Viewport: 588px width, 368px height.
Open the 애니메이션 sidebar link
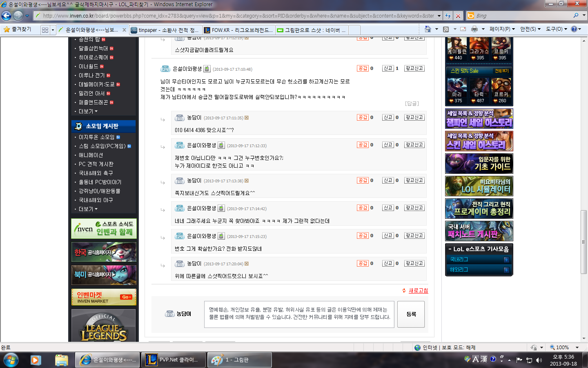coord(91,155)
